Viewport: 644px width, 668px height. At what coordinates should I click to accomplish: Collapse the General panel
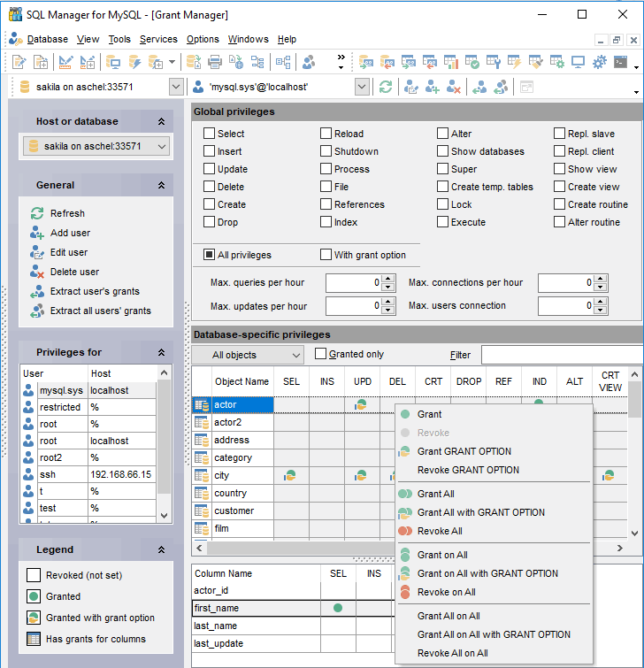point(161,185)
